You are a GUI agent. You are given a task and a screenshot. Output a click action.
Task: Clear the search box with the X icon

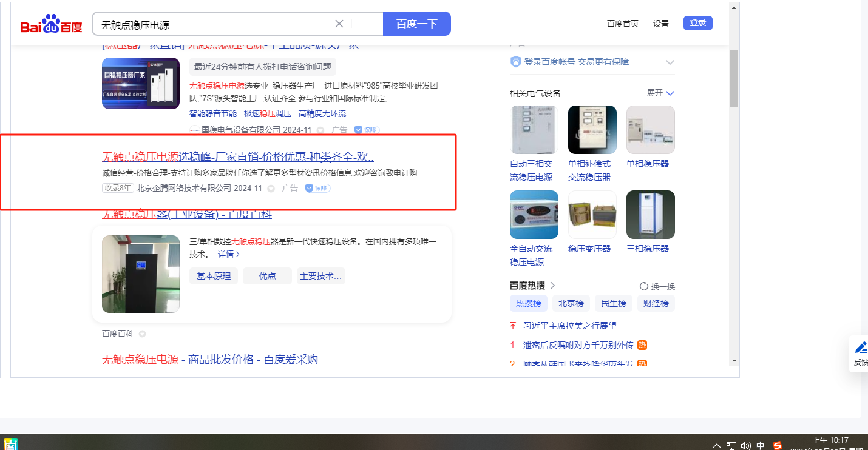point(339,24)
